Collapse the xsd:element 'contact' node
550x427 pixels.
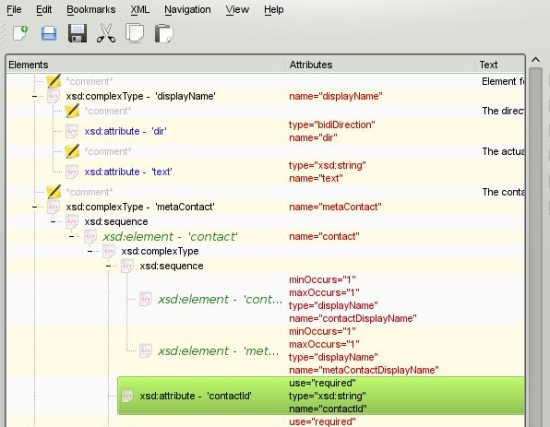[x=72, y=236]
